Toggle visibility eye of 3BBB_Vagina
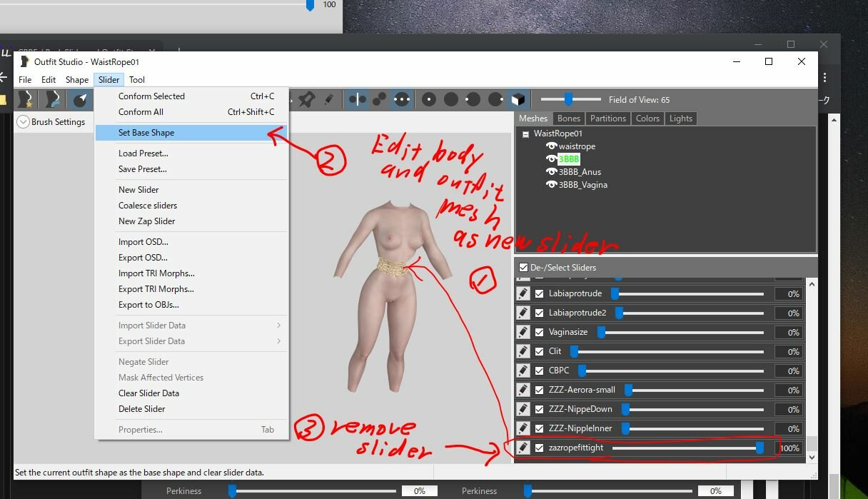The width and height of the screenshot is (868, 499). tap(551, 185)
